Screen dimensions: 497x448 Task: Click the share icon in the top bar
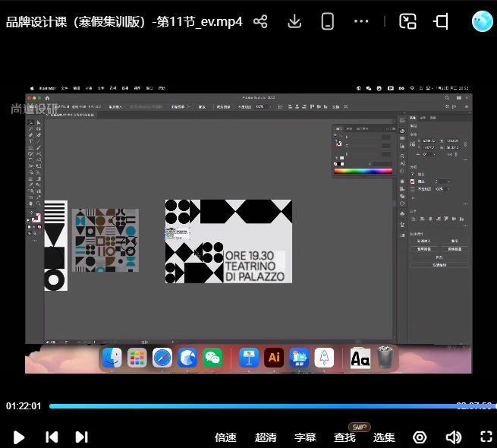(260, 21)
